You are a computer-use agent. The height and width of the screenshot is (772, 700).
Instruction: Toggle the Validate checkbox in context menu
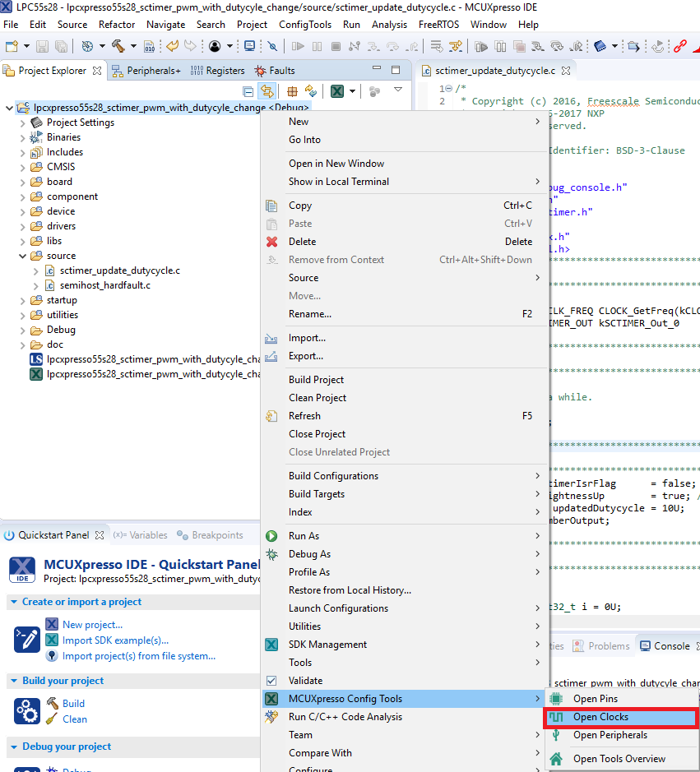[x=271, y=681]
